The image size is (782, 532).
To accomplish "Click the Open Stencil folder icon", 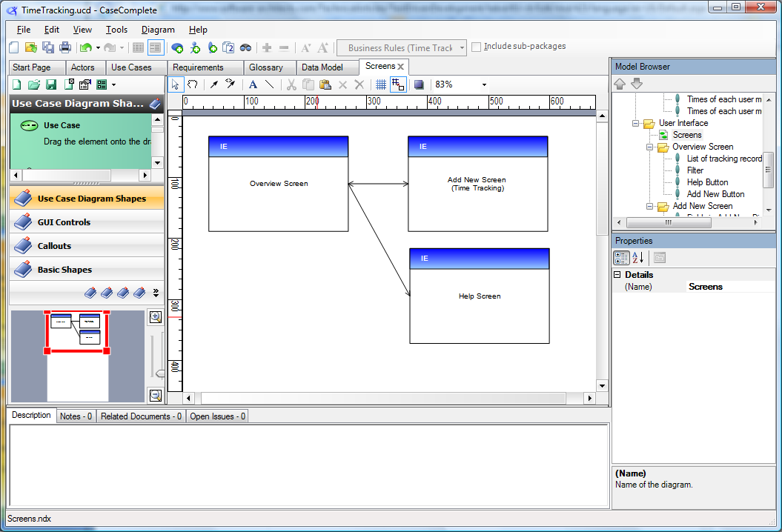I will click(x=34, y=84).
